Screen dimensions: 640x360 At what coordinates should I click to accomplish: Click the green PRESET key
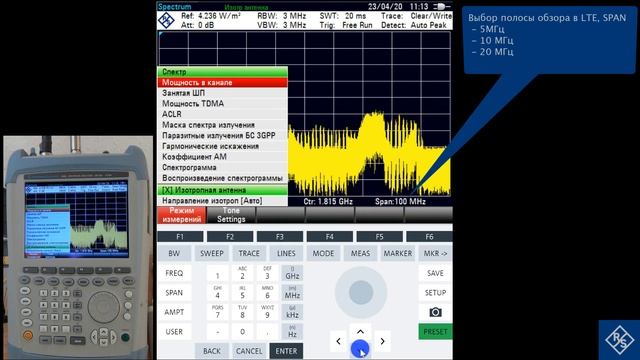click(435, 332)
